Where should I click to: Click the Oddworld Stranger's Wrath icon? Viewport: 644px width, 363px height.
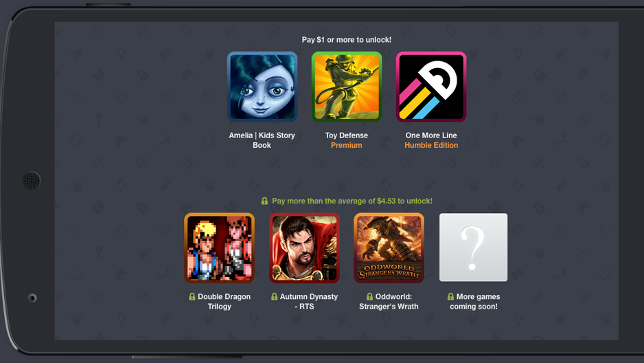point(389,248)
